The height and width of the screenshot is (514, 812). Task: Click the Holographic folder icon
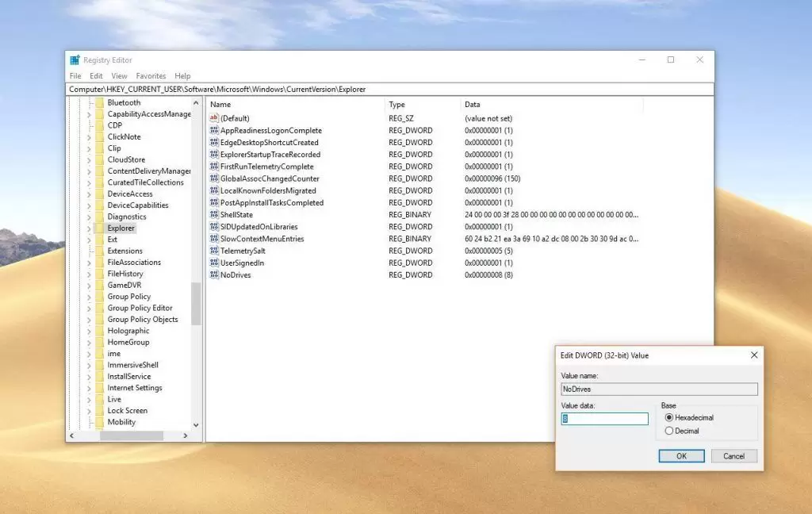point(99,331)
